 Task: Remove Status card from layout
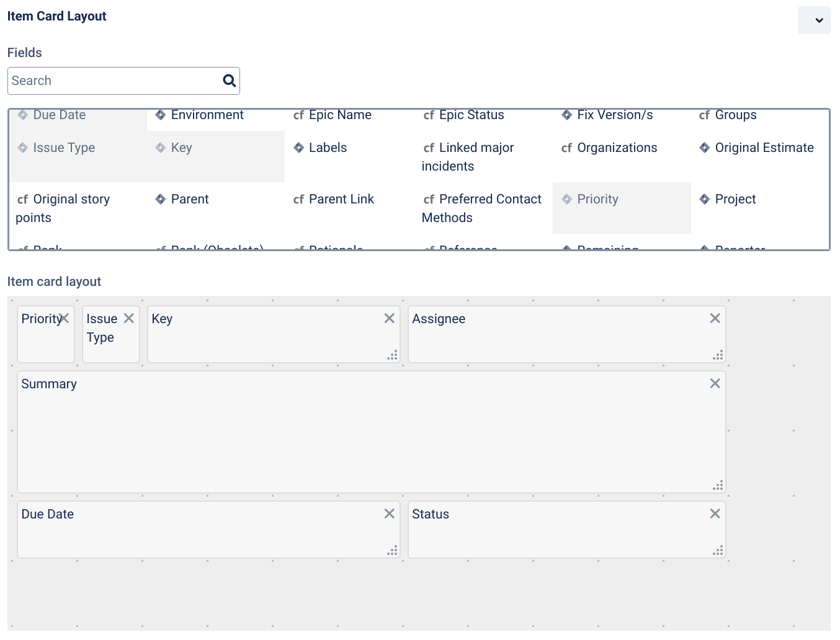(x=715, y=513)
